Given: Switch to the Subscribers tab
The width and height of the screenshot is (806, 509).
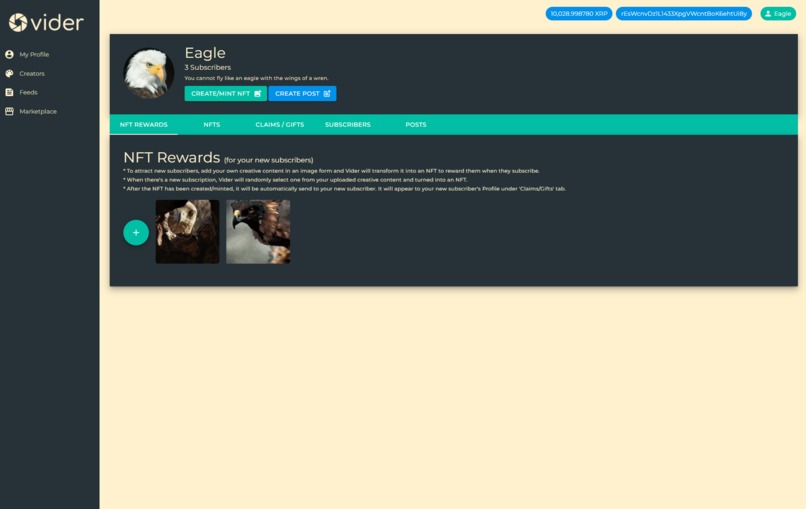Looking at the screenshot, I should (347, 124).
